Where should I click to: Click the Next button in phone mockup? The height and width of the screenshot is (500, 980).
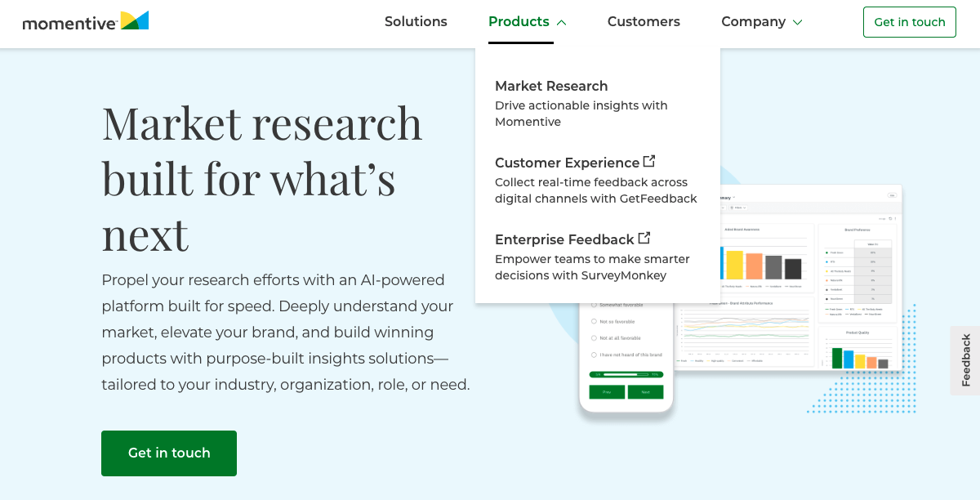[x=645, y=392]
